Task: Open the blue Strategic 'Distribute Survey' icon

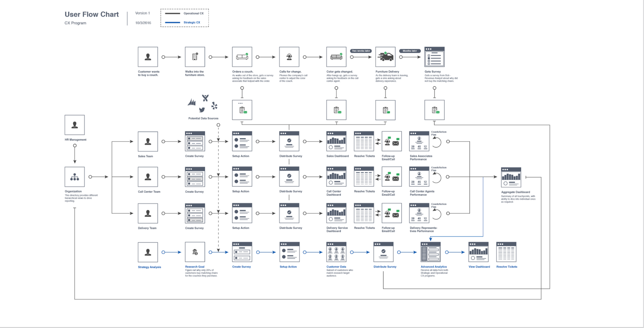Action: [x=383, y=252]
